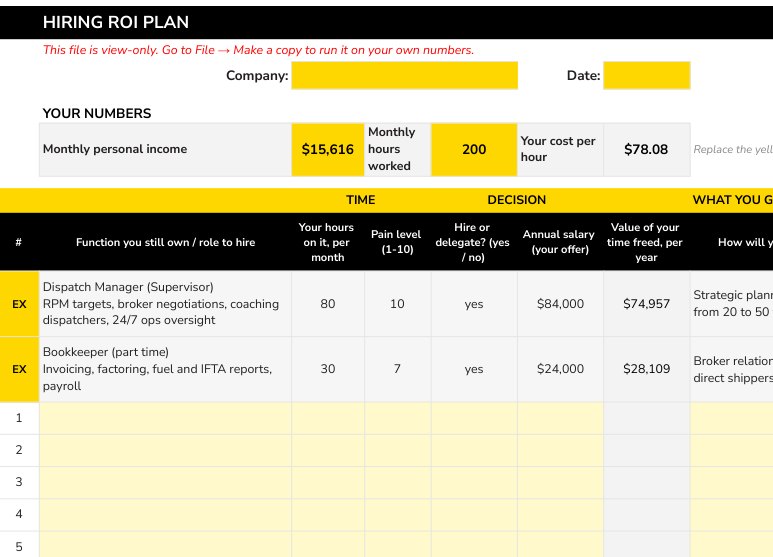
Task: Click the Value of your time freed header
Action: (646, 242)
